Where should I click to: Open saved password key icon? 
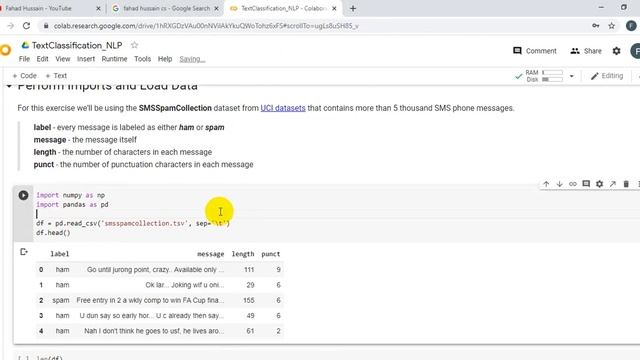[x=596, y=26]
